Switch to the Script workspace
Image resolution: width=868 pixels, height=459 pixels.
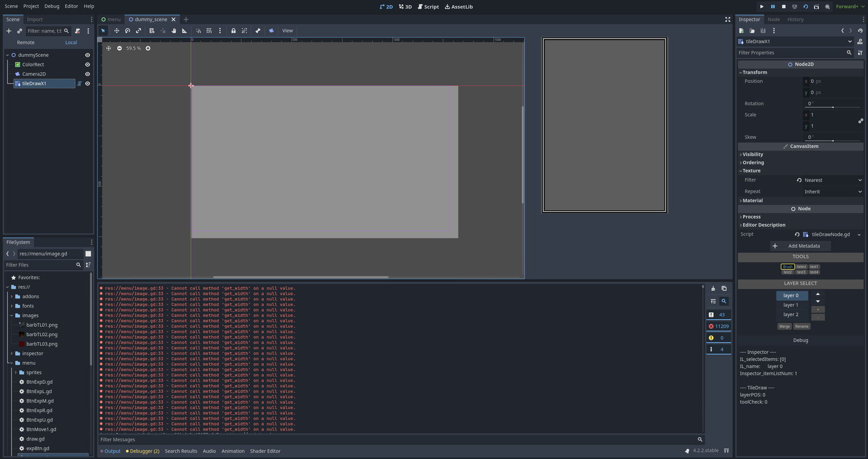[428, 7]
